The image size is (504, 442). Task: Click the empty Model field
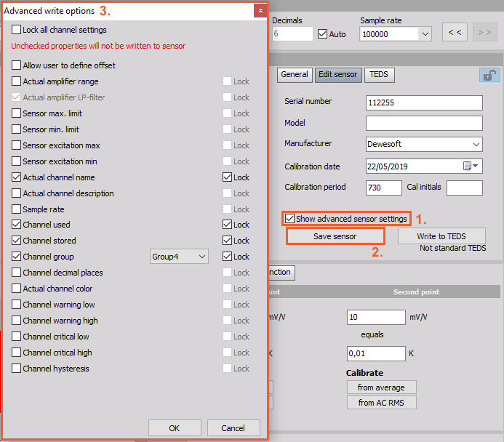[x=424, y=123]
